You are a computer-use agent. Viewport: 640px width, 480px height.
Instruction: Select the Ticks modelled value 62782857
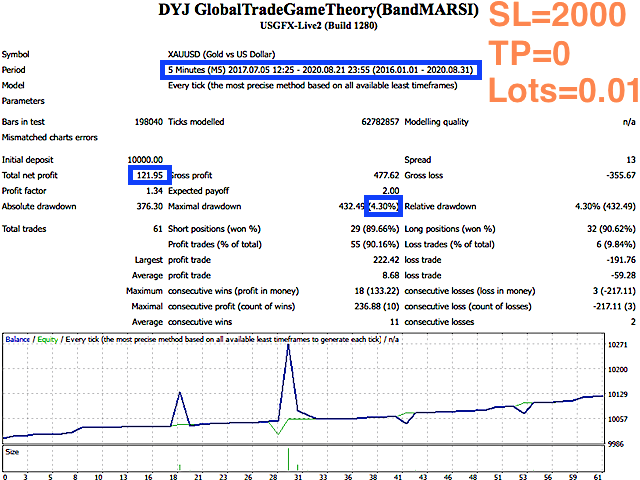(380, 122)
